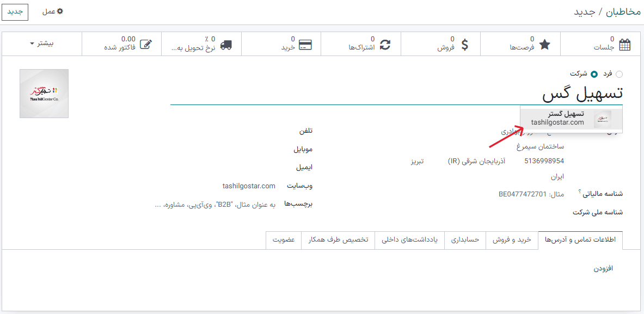Click the افزودن link
644x314 pixels.
[603, 268]
